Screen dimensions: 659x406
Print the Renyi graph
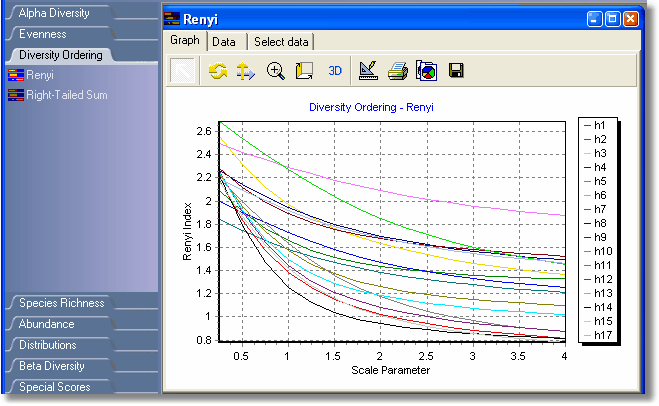(397, 71)
